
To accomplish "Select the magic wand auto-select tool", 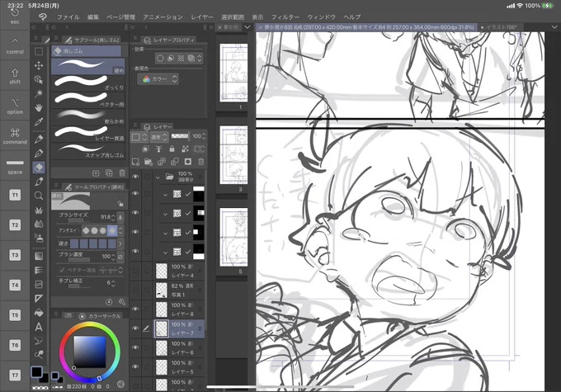I will click(39, 93).
